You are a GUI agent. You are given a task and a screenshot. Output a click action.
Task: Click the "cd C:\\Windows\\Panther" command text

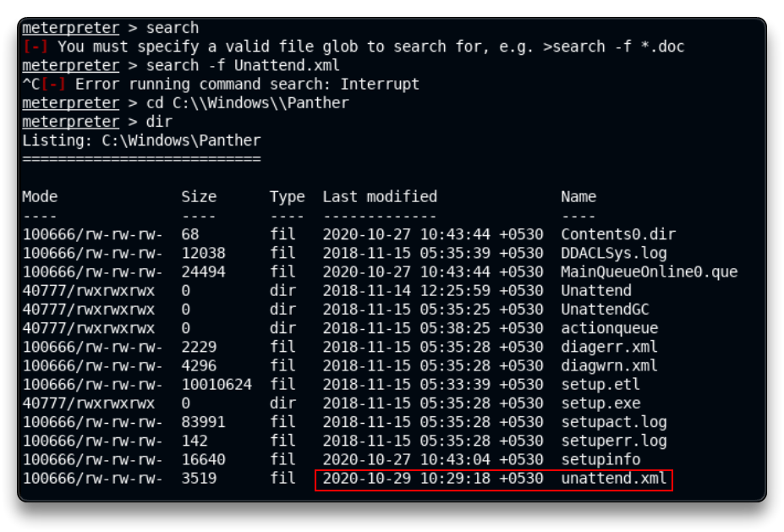248,102
